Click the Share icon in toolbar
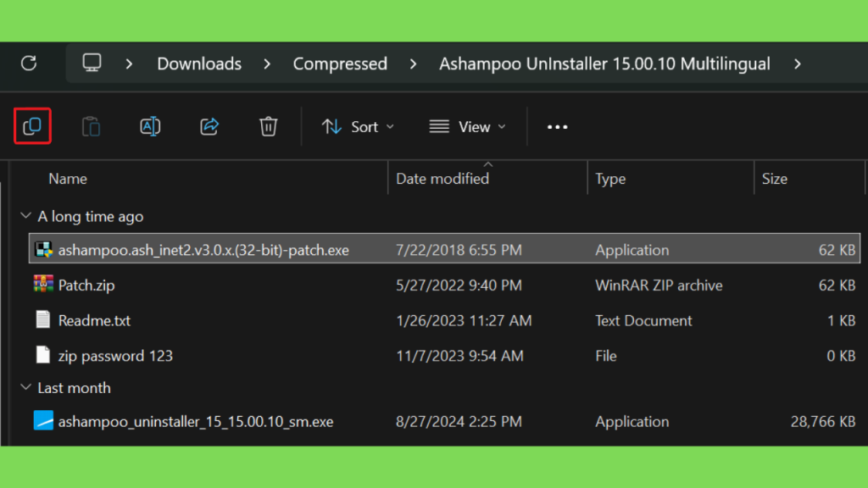 [209, 127]
